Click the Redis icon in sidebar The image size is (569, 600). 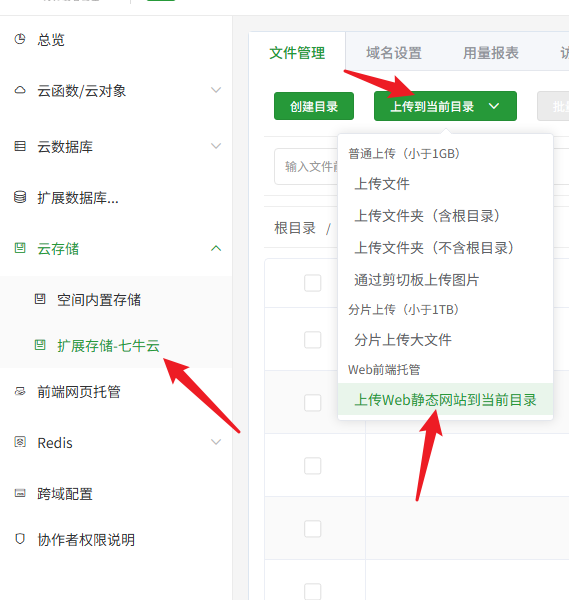(20, 442)
